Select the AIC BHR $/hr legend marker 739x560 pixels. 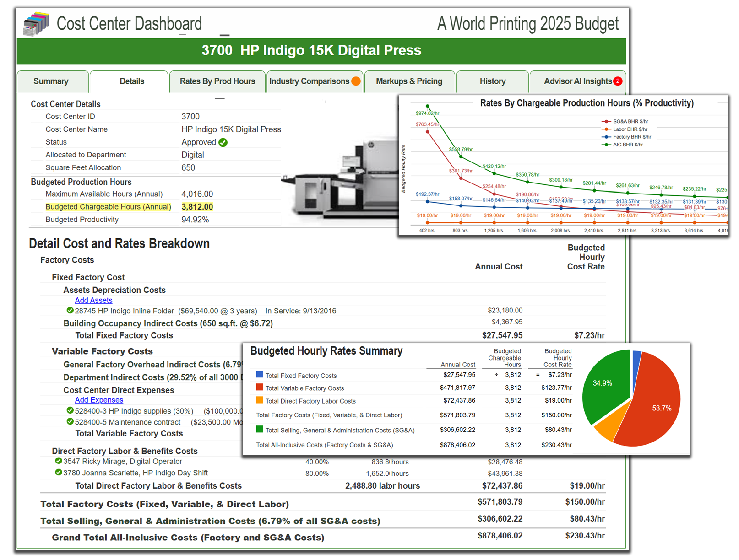[x=605, y=144]
